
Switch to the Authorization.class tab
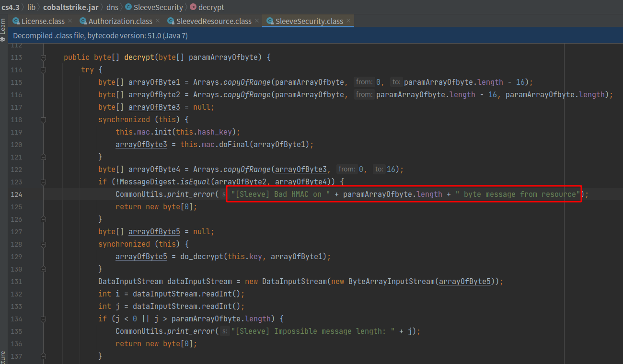point(119,21)
